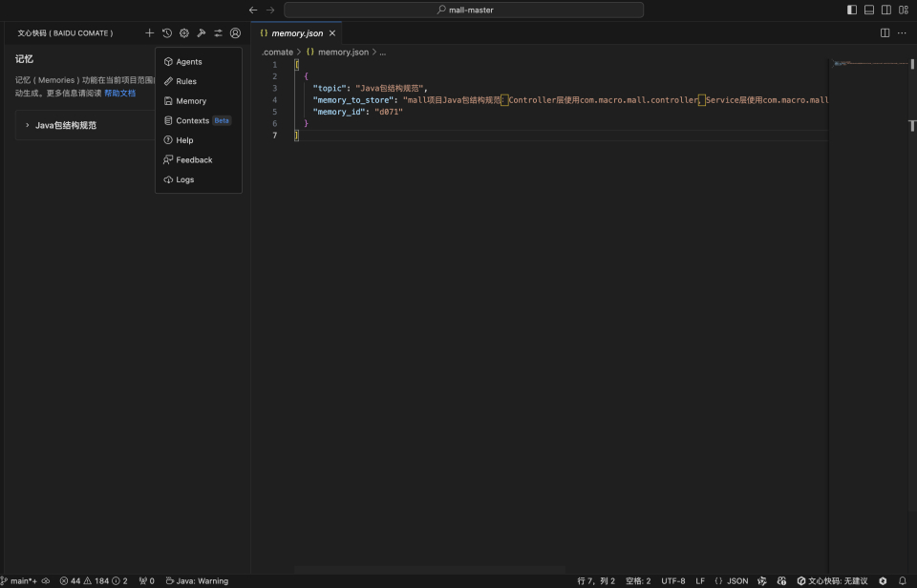917x588 pixels.
Task: Toggle the secondary side bar
Action: tap(886, 10)
